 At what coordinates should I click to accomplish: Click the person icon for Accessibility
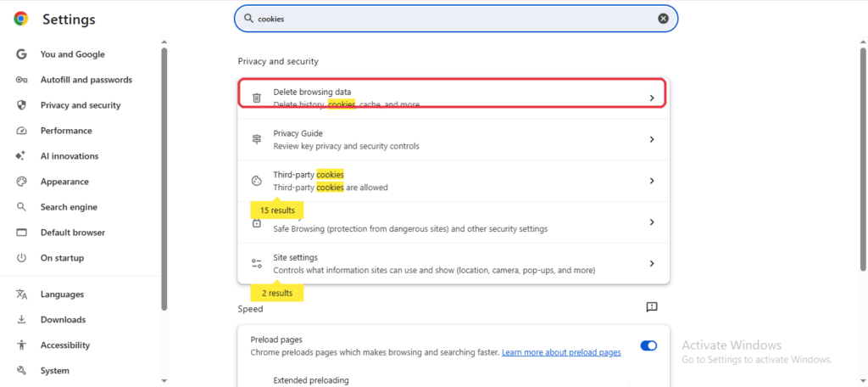click(x=21, y=345)
